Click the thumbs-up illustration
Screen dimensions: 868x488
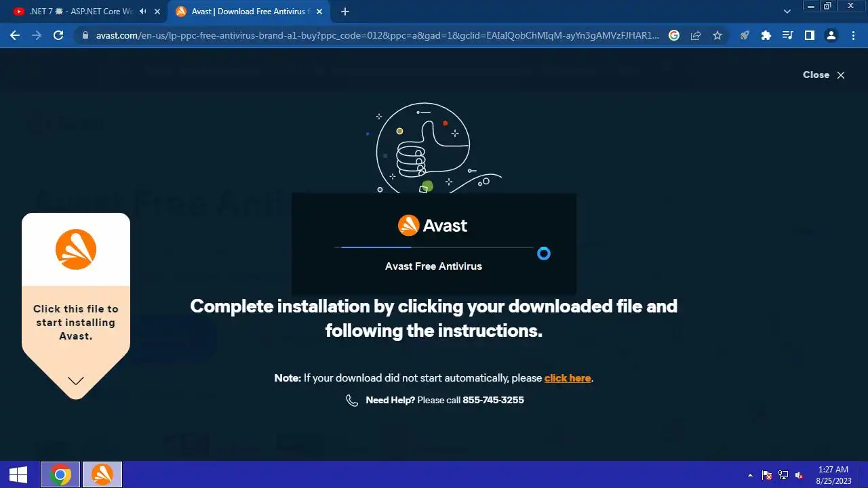(434, 148)
